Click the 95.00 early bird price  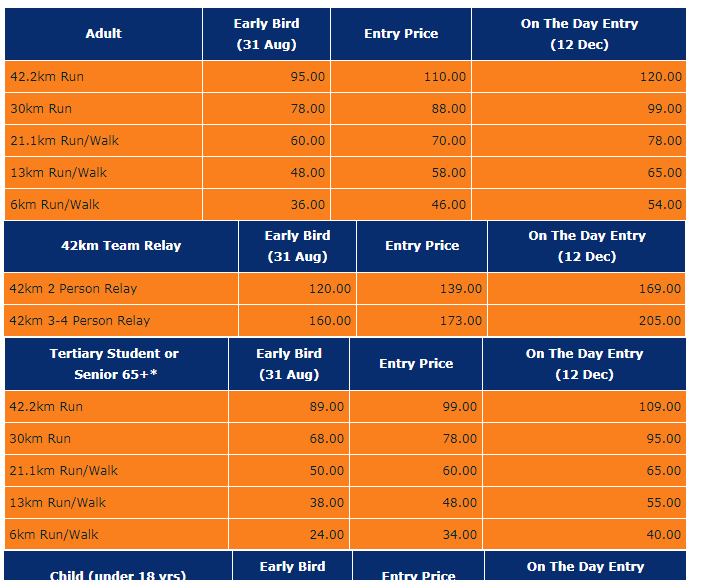coord(308,76)
